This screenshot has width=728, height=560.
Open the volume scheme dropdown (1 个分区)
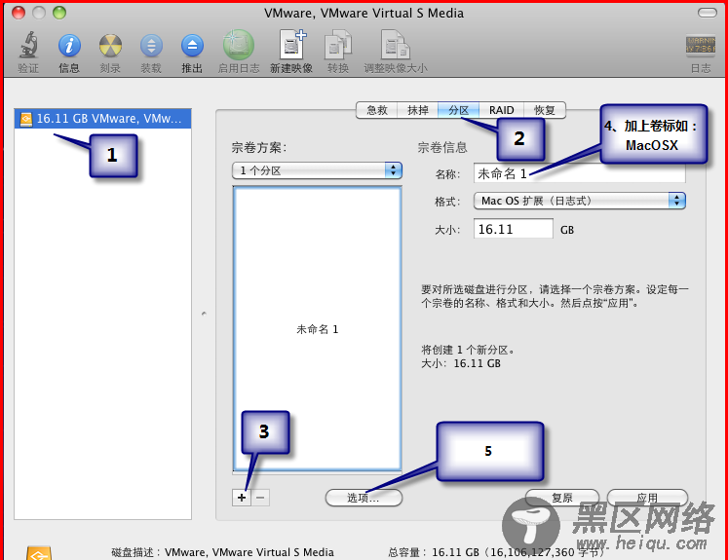(x=317, y=170)
